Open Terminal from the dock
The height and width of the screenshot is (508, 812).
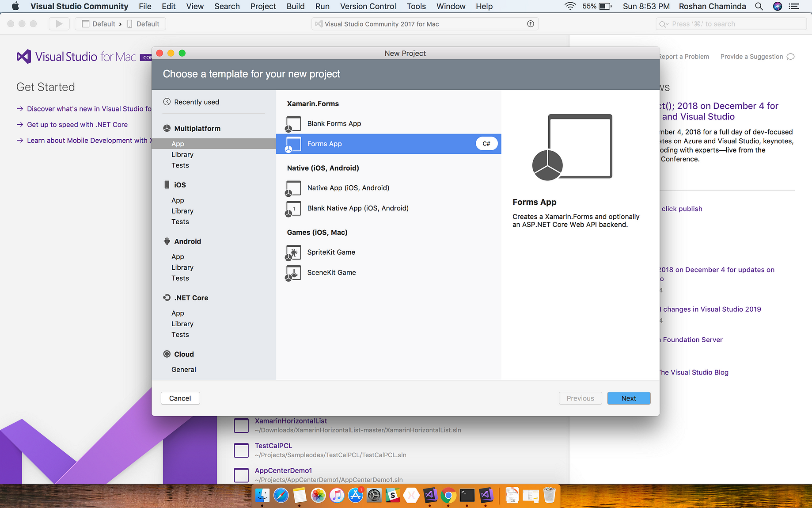(x=467, y=495)
